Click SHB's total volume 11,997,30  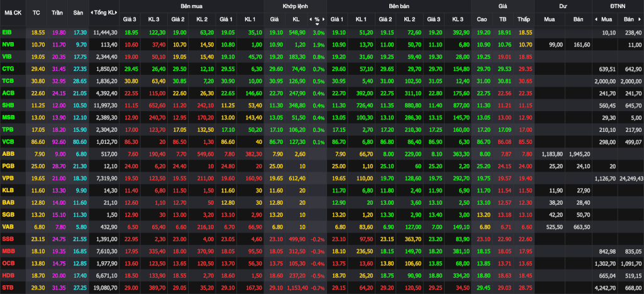coord(106,105)
